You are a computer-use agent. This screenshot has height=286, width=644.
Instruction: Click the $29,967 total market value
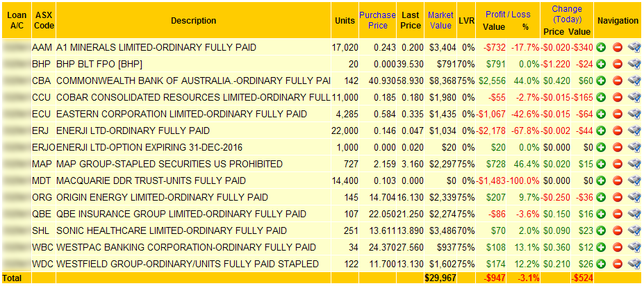point(440,278)
